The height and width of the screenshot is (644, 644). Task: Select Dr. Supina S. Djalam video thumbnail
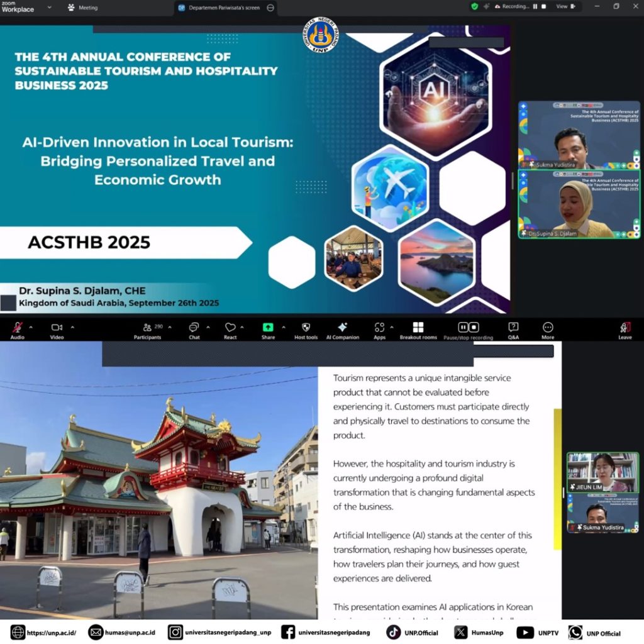tap(579, 204)
